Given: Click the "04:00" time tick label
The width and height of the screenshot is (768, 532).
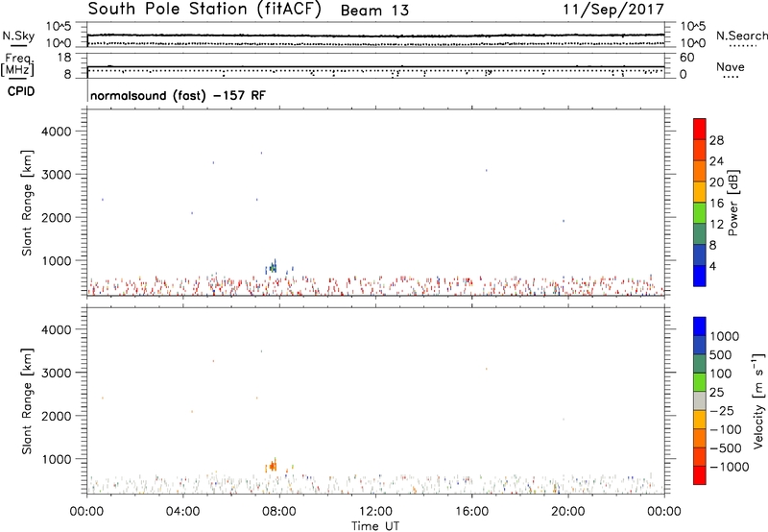Looking at the screenshot, I should coord(183,512).
